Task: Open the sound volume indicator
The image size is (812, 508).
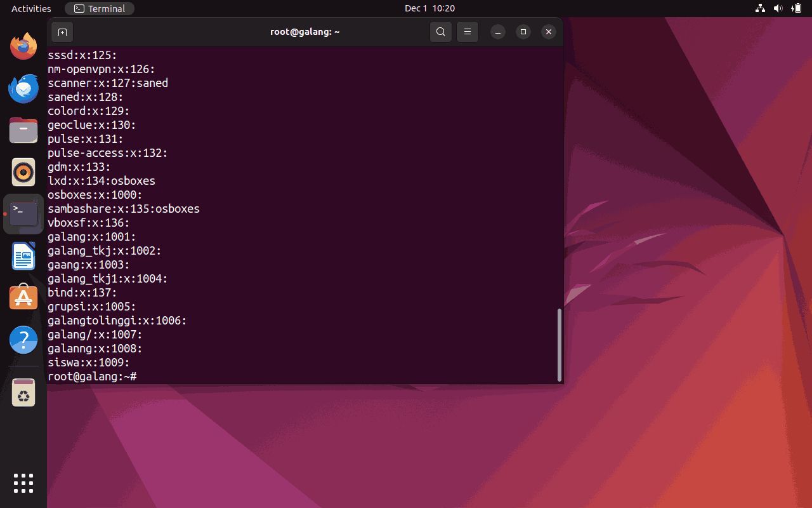Action: pos(778,8)
